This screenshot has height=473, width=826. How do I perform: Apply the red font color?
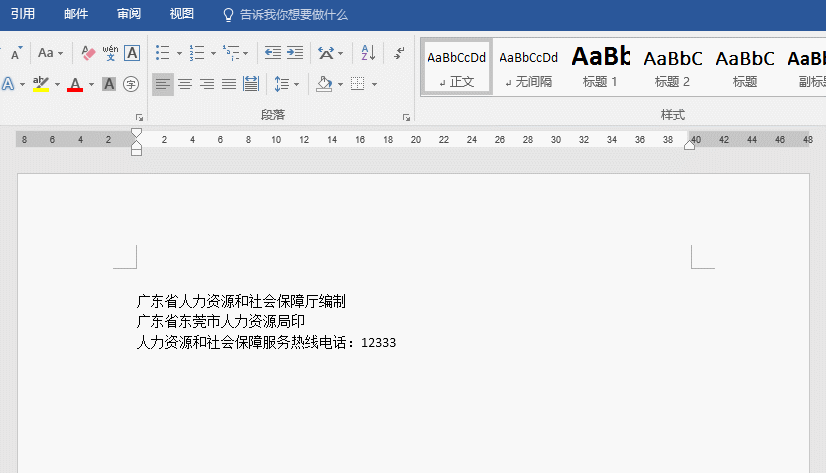[75, 84]
